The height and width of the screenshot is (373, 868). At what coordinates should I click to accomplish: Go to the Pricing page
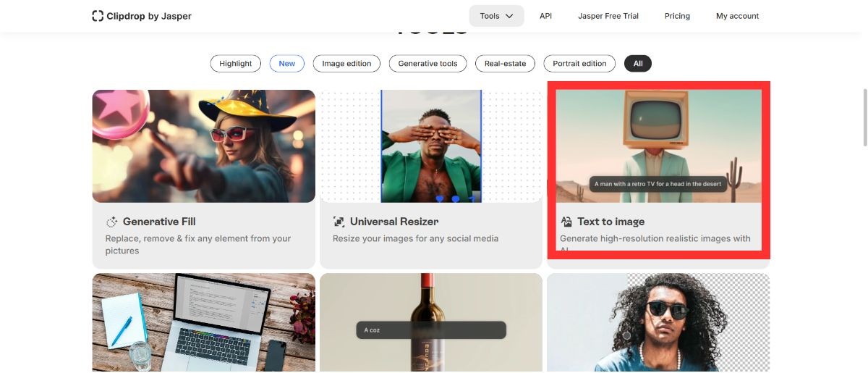[677, 16]
